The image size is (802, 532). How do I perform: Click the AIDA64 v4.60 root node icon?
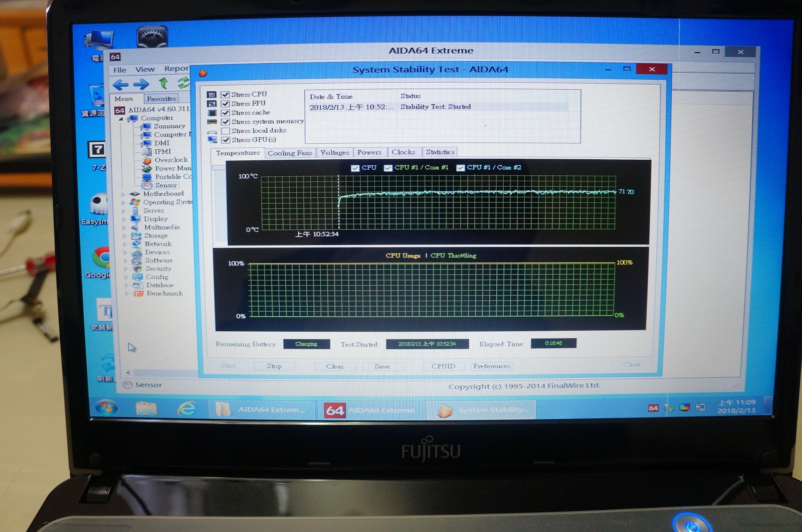[x=120, y=110]
